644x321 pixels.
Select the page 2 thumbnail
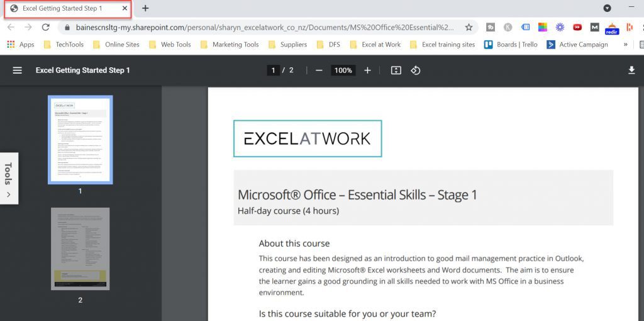pyautogui.click(x=80, y=249)
